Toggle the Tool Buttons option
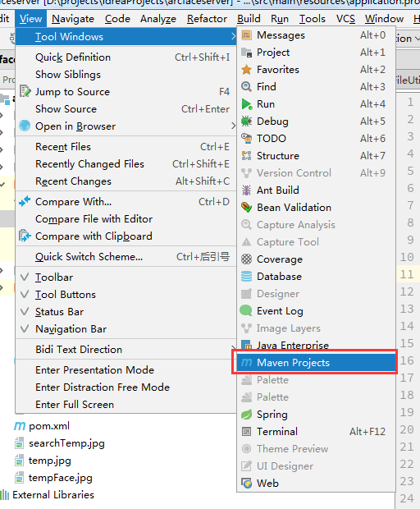Image resolution: width=420 pixels, height=509 pixels. 126,295
